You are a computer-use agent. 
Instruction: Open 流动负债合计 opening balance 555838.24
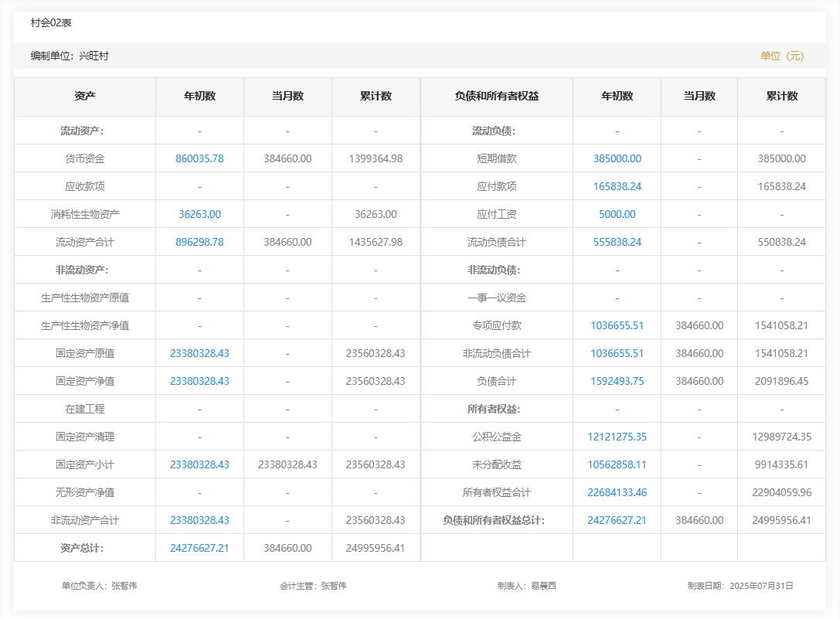point(617,242)
